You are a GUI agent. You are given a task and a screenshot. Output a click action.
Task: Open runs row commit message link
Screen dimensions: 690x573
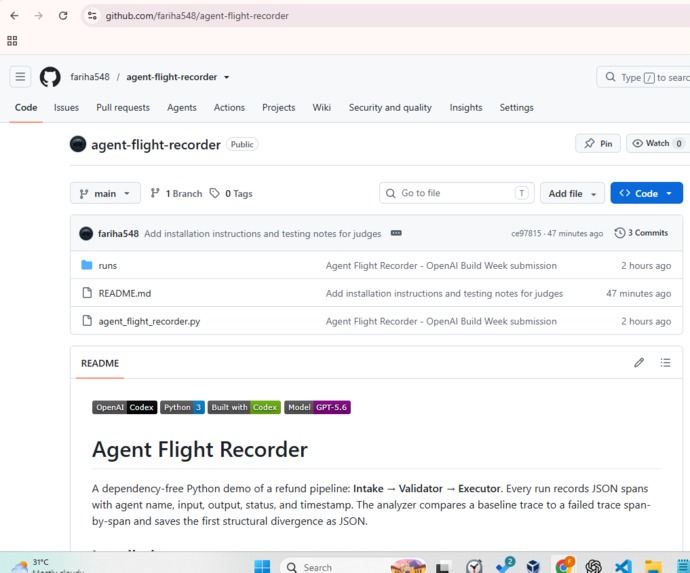[x=441, y=265]
